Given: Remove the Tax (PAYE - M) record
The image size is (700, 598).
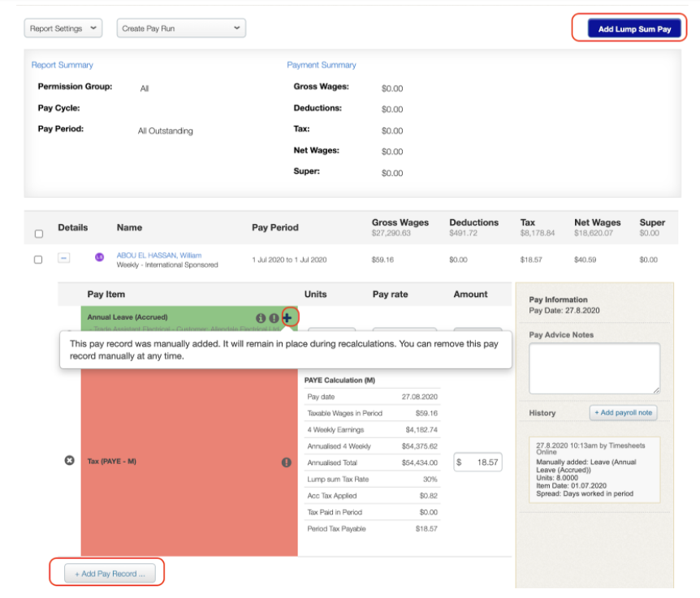Looking at the screenshot, I should pyautogui.click(x=70, y=461).
